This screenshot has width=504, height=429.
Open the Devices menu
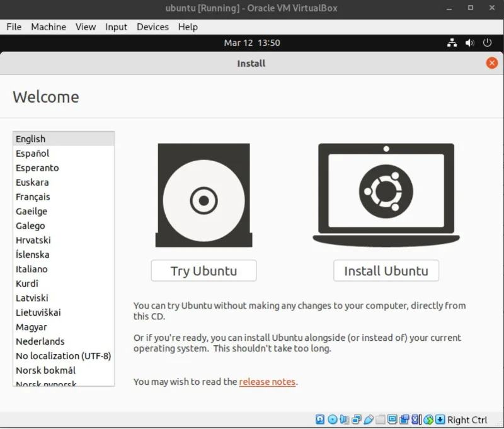pos(152,27)
